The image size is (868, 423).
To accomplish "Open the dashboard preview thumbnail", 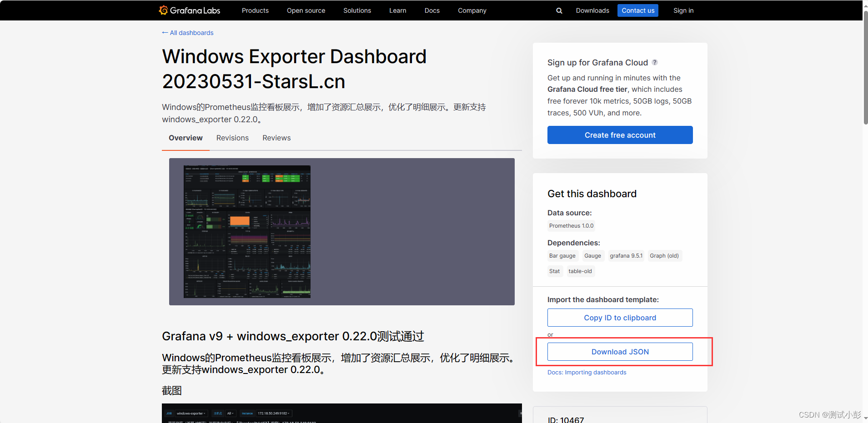I will tap(247, 232).
